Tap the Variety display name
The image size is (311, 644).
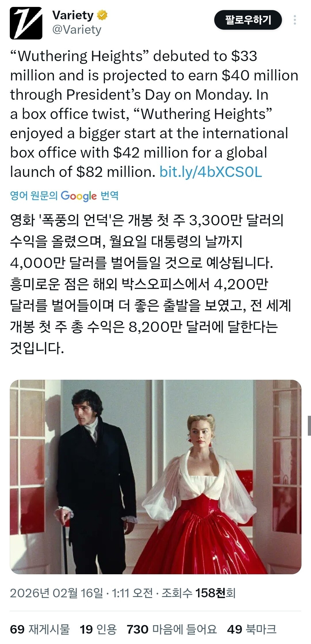pos(73,15)
